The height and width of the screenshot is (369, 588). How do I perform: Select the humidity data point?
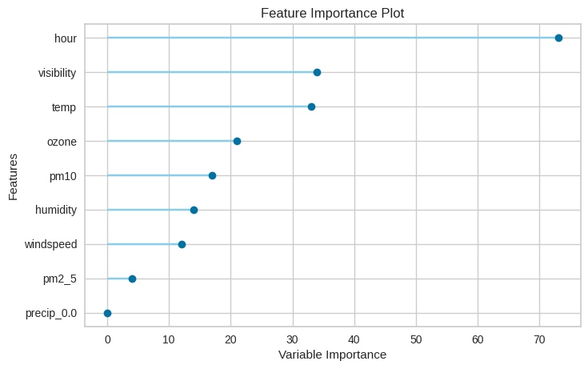coord(194,210)
